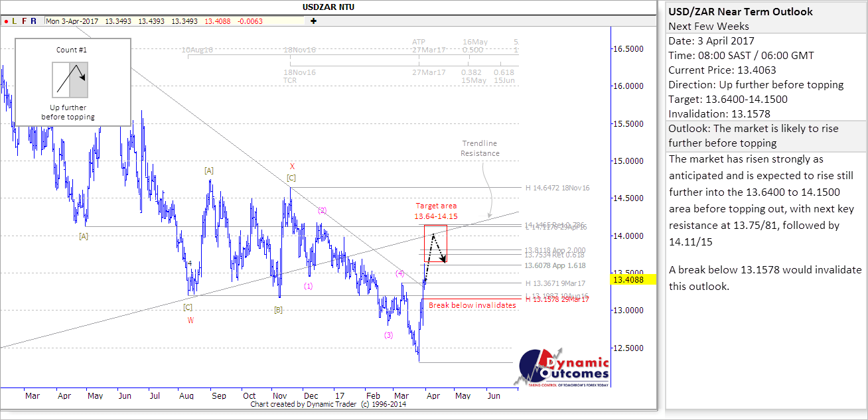The image size is (868, 420).
Task: Toggle the olive L button in the data bar
Action: coord(15,21)
